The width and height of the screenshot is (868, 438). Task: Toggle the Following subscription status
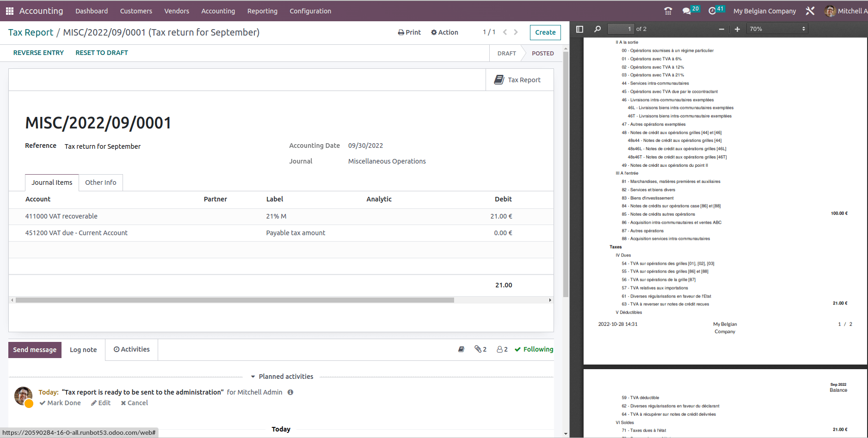534,349
